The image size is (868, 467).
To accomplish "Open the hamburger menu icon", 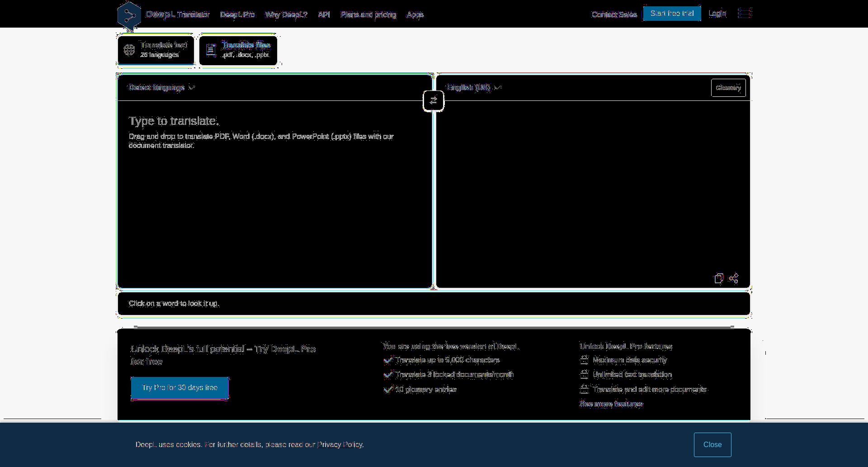I will click(745, 13).
